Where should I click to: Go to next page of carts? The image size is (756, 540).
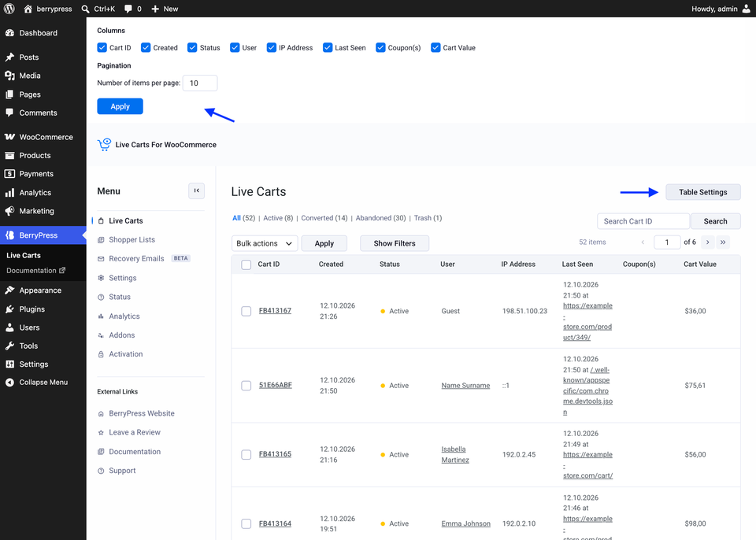click(x=707, y=242)
